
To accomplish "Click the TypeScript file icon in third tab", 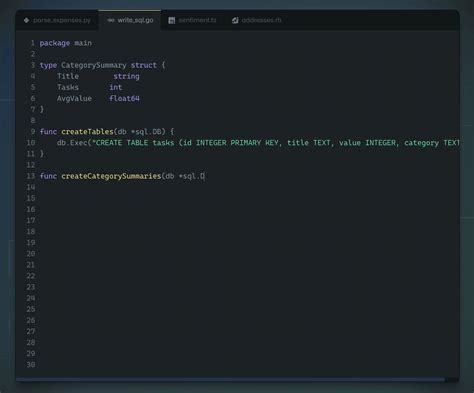I will tap(171, 20).
